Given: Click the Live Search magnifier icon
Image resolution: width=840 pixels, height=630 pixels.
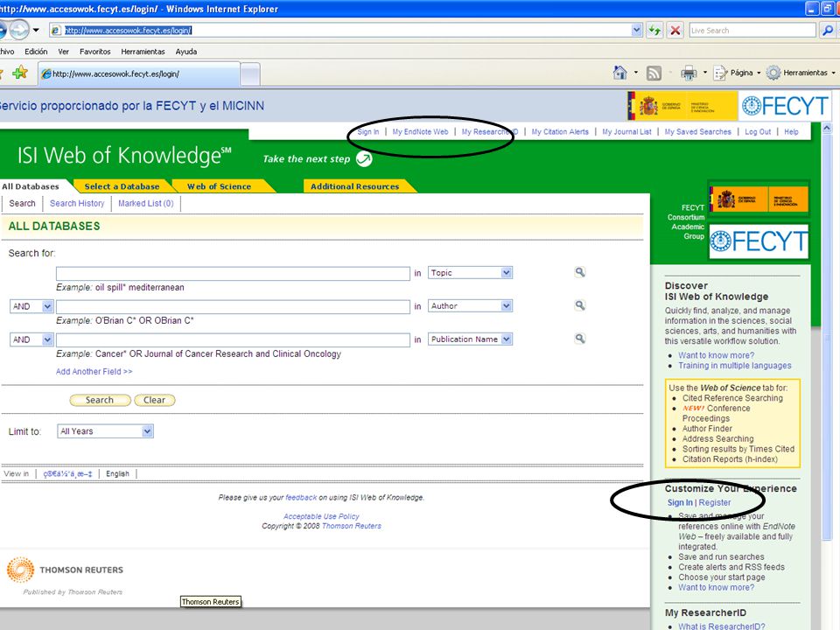Looking at the screenshot, I should (827, 31).
